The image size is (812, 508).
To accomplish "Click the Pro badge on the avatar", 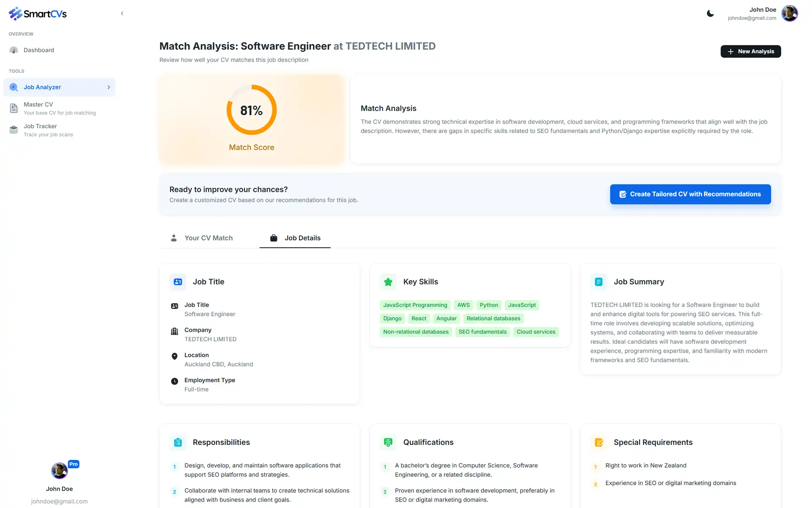I will 74,464.
